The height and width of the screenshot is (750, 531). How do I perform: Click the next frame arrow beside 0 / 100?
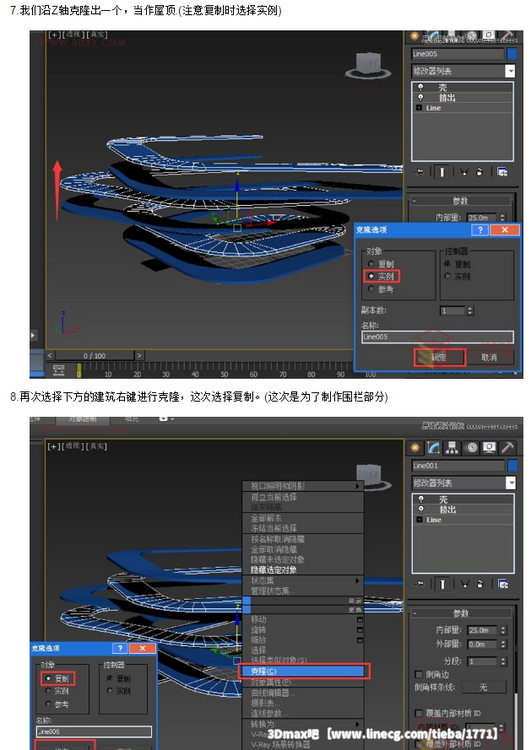point(139,355)
